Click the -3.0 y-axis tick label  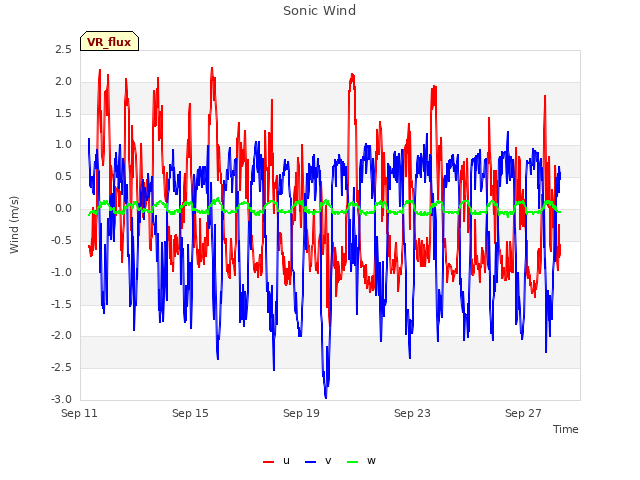(61, 399)
